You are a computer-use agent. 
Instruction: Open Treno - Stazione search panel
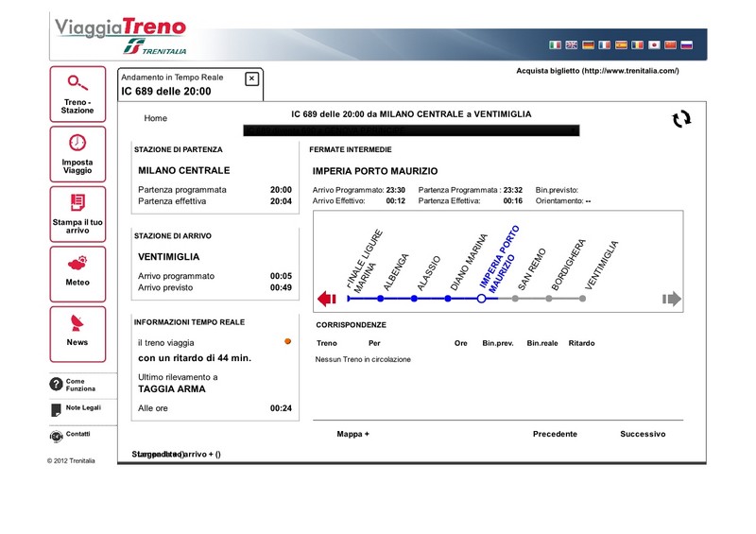tap(77, 95)
